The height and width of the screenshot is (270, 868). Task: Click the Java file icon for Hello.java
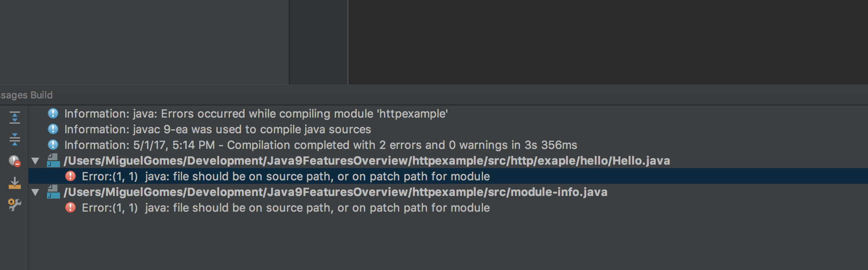pos(53,161)
